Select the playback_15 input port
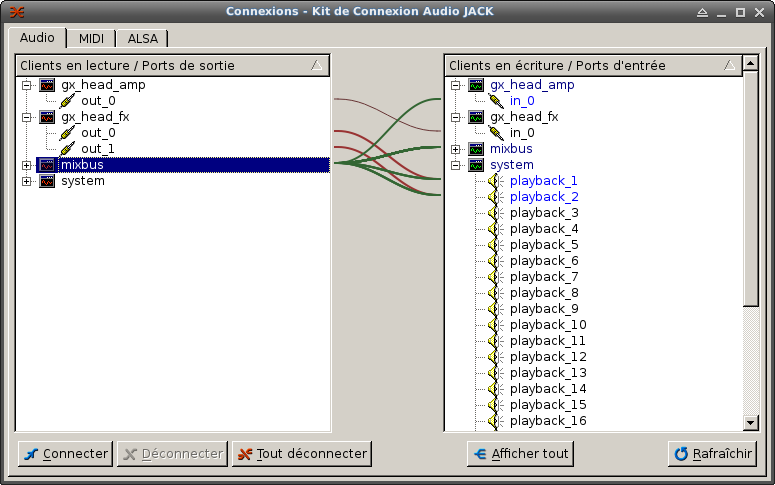This screenshot has width=775, height=485. (548, 405)
